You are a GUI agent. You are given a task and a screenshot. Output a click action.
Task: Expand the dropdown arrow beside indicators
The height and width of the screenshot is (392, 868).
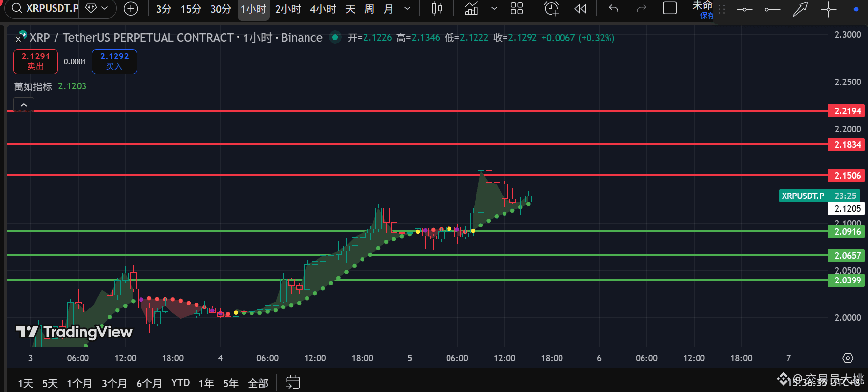point(494,9)
